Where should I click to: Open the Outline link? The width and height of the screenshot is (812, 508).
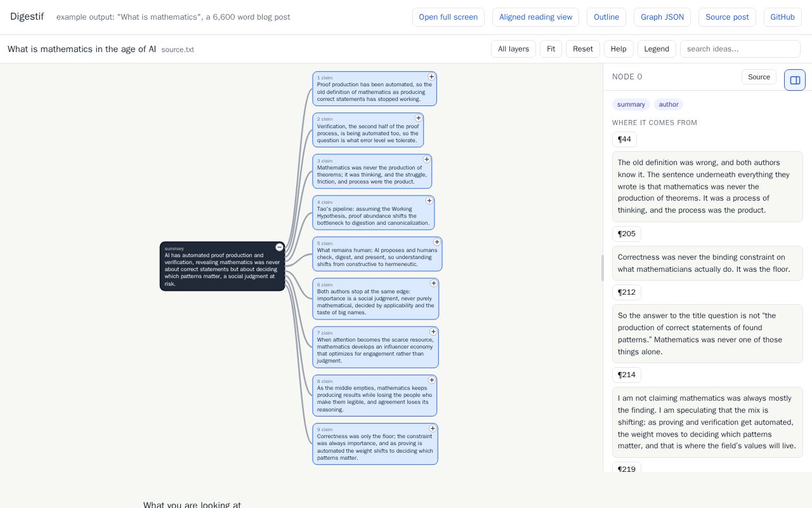[606, 17]
